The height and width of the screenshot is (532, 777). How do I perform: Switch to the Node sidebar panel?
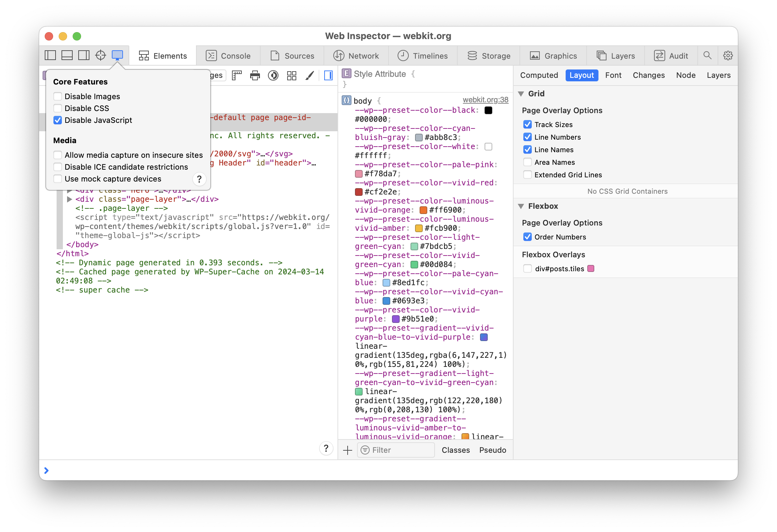click(x=686, y=75)
